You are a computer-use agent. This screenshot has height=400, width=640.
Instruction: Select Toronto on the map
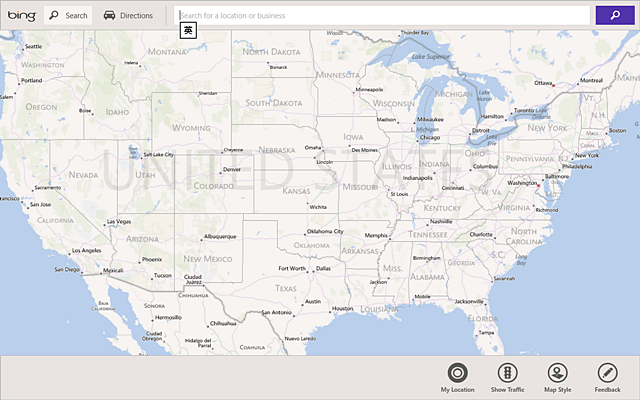click(x=524, y=111)
